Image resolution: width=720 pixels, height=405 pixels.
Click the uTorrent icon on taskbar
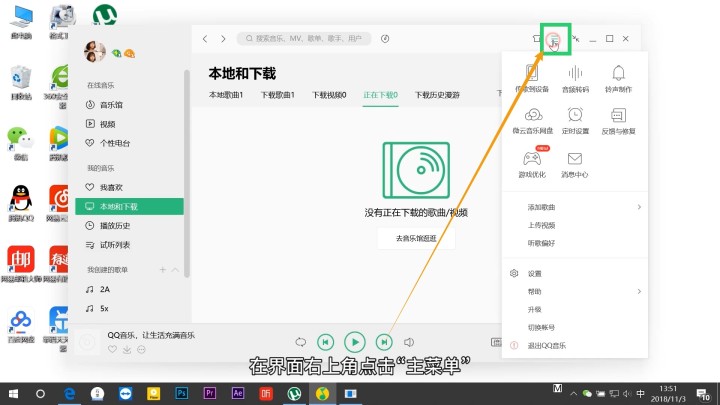click(294, 394)
